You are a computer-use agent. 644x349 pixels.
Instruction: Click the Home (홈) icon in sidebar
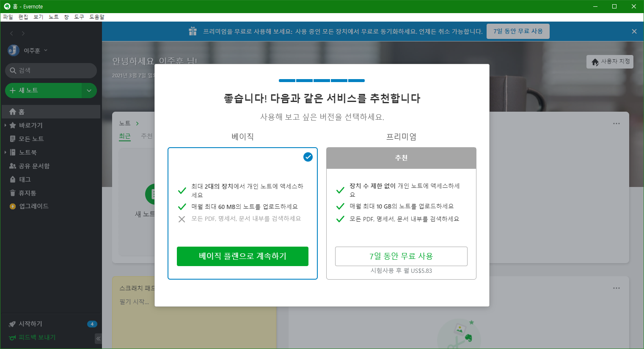tap(13, 112)
